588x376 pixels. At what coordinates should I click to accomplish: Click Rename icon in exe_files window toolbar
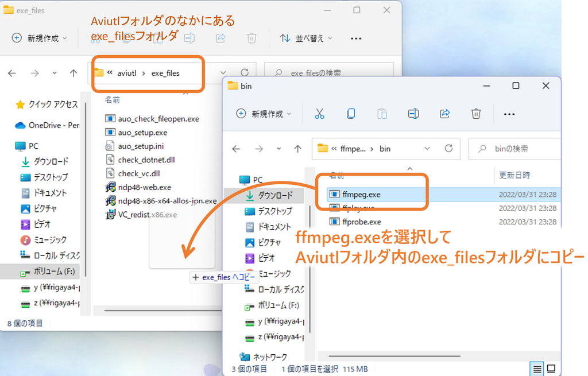click(189, 38)
